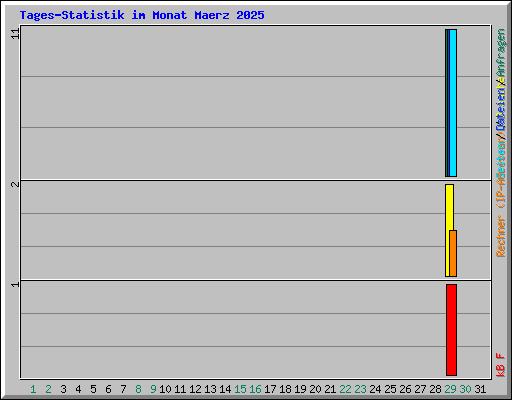This screenshot has height=400, width=512.
Task: Click the red 'kB F' legend label
Action: (501, 365)
